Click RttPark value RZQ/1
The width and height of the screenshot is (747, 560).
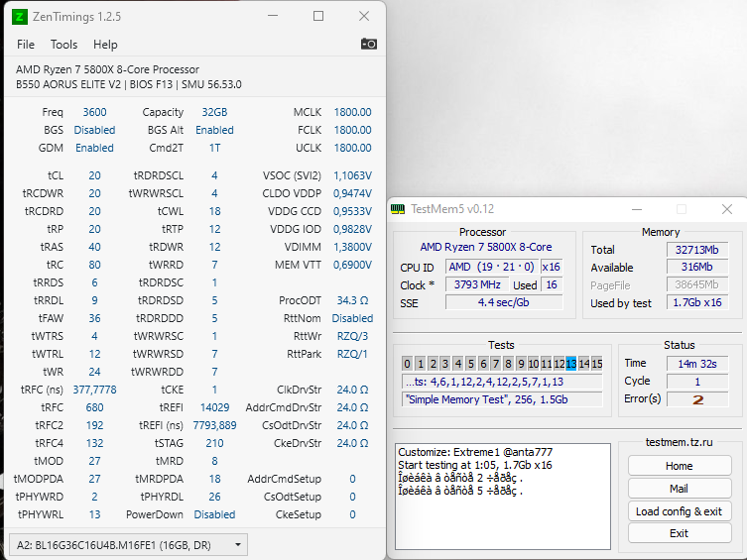[x=352, y=354]
